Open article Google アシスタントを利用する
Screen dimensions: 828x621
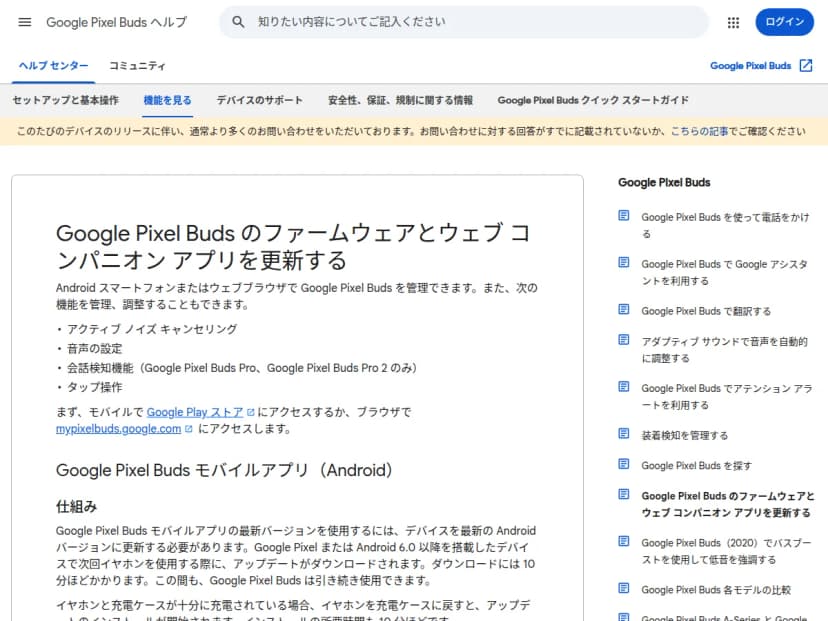click(724, 272)
